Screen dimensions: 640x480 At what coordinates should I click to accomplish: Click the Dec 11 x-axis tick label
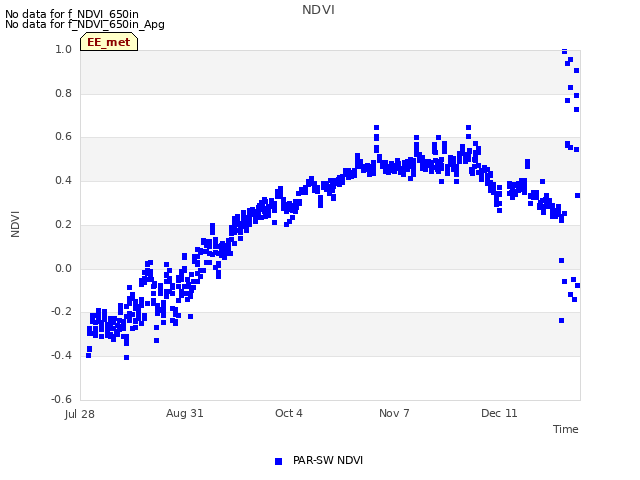499,413
